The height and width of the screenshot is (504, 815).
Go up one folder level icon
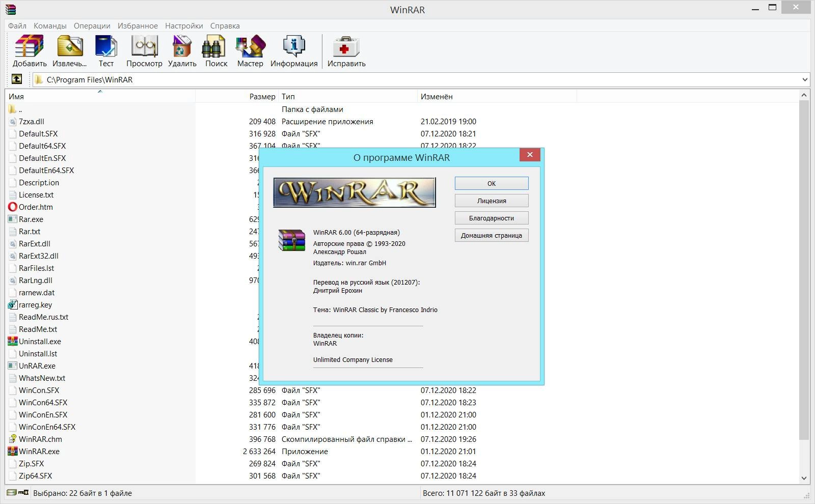click(17, 79)
